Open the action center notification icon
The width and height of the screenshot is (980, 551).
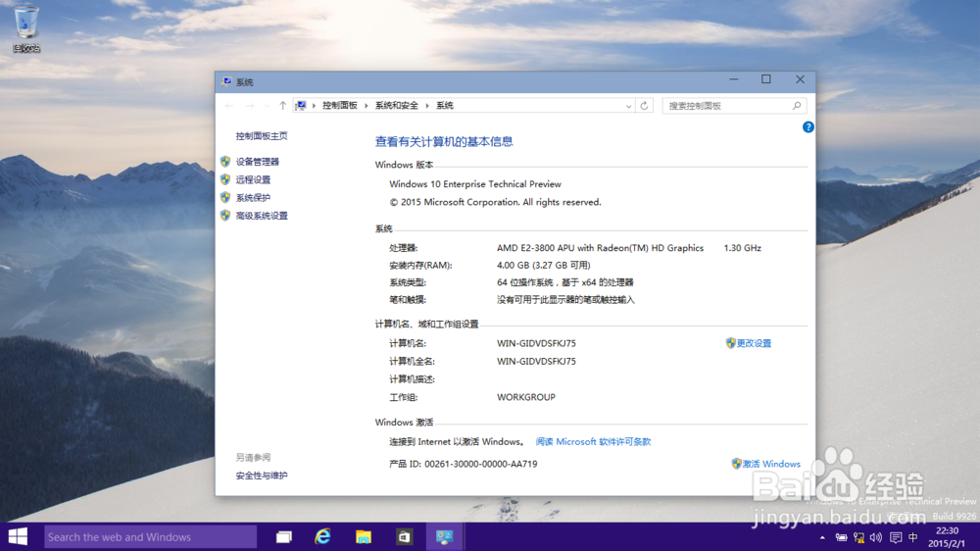tap(896, 537)
